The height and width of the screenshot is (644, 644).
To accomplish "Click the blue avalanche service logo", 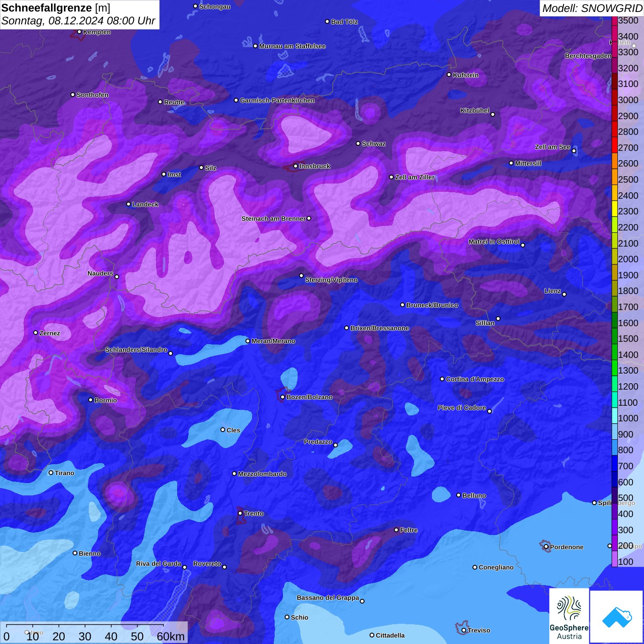I will pos(617,617).
